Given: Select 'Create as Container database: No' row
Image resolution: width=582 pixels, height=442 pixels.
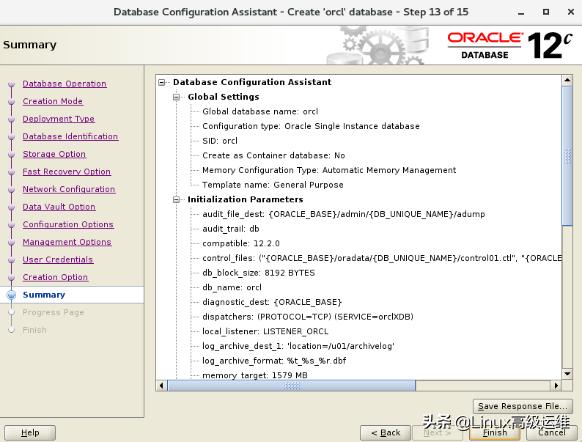Looking at the screenshot, I should coord(274,155).
